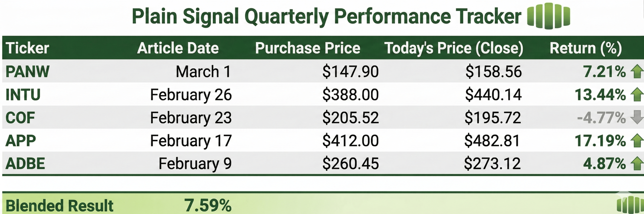
Task: Click the green bar logo beside the title
Action: (548, 16)
